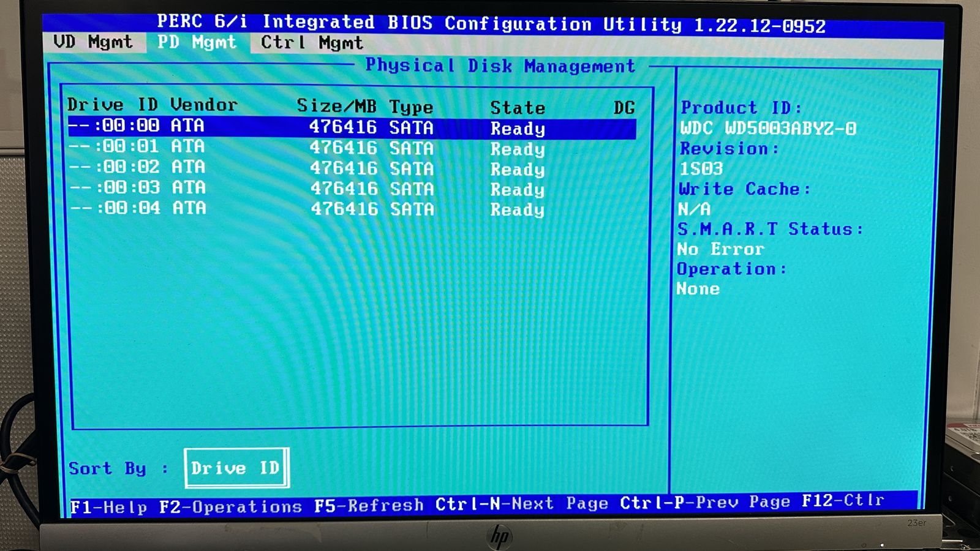Click the Operation label
The image size is (980, 551).
[x=731, y=269]
